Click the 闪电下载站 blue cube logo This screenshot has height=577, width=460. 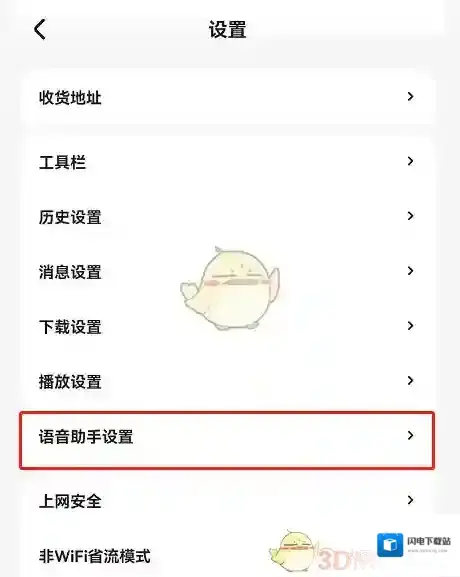click(x=390, y=545)
